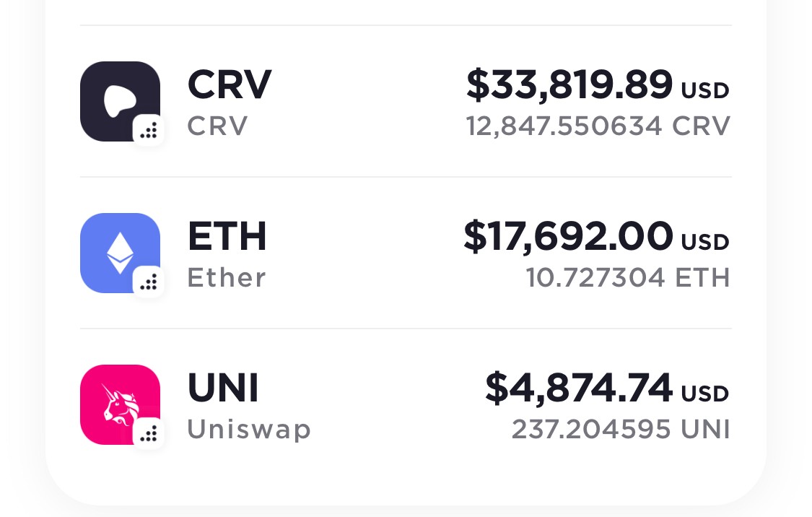Tap USD label beside the Uniswap balance
Image resolution: width=812 pixels, height=517 pixels.
(x=705, y=394)
